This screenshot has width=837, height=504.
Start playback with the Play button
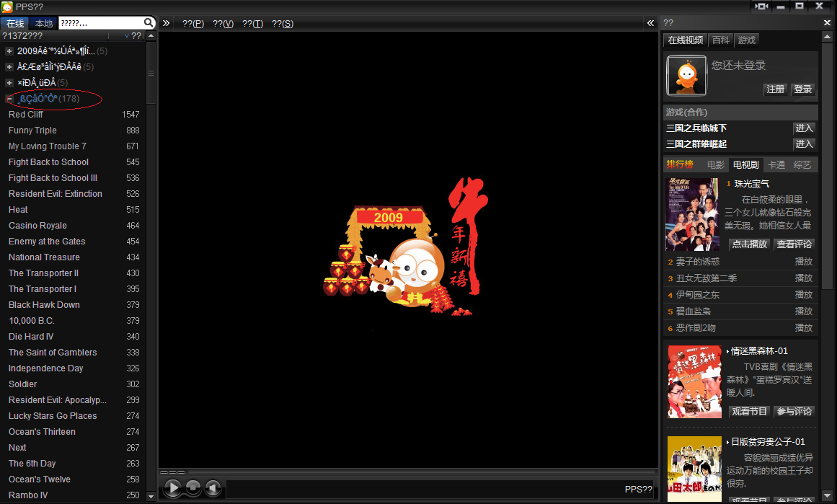tap(172, 487)
